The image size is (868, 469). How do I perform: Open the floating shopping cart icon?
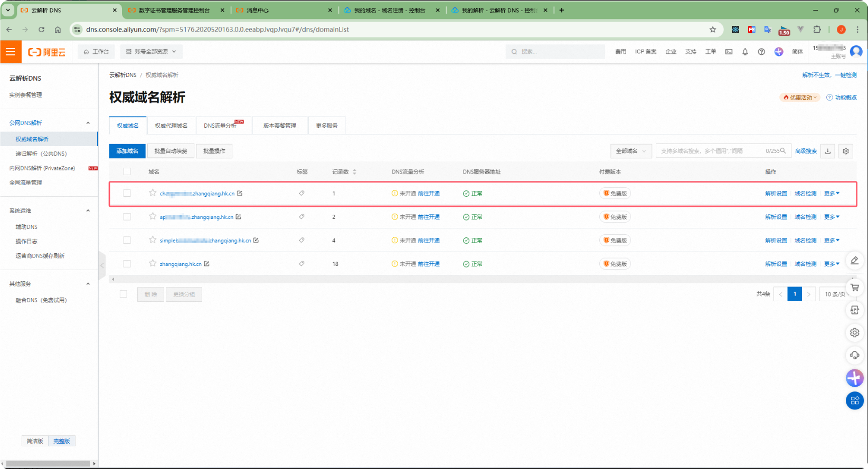click(x=855, y=288)
